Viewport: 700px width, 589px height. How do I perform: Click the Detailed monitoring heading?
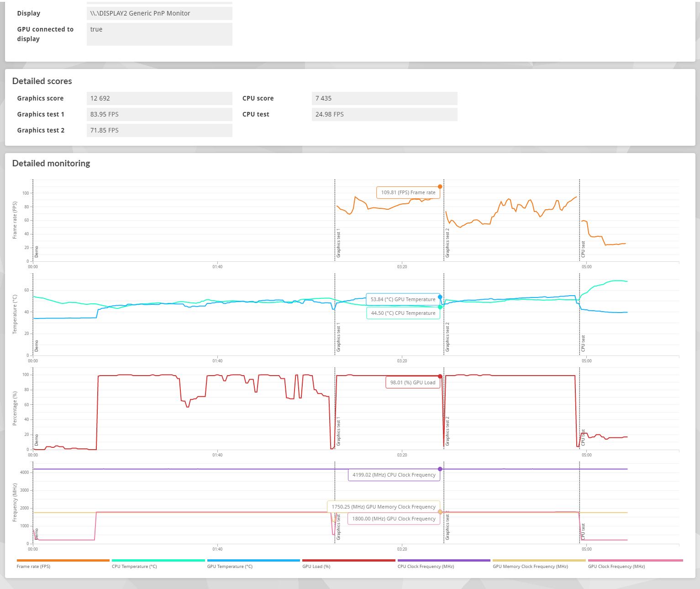click(51, 163)
